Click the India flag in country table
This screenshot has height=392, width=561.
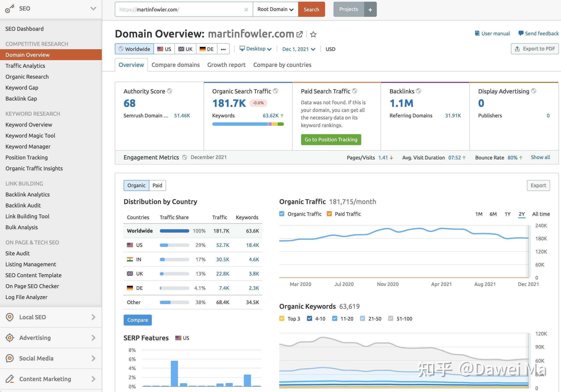(130, 259)
